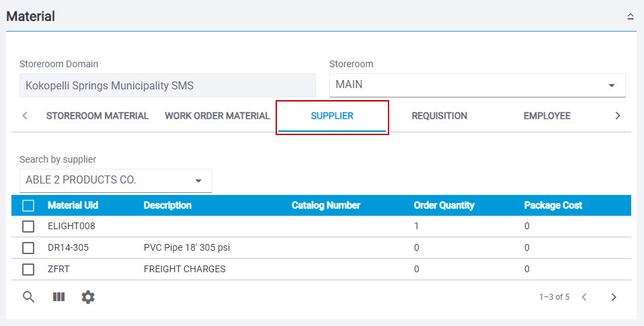Open the Employee tab
This screenshot has height=326, width=644.
[547, 116]
